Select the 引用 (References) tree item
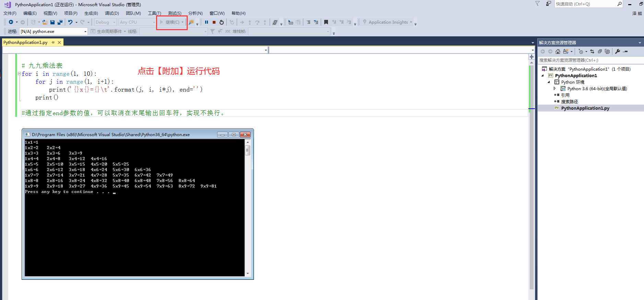The height and width of the screenshot is (300, 644). (x=565, y=95)
